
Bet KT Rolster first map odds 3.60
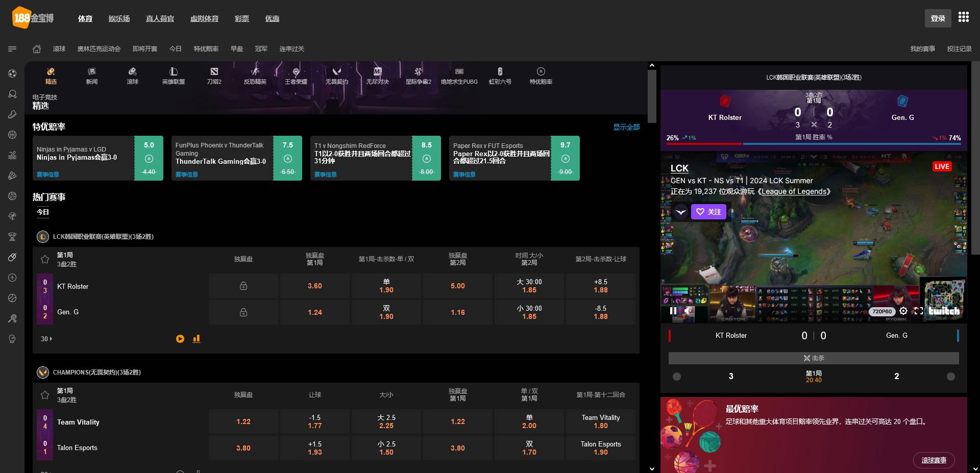315,286
